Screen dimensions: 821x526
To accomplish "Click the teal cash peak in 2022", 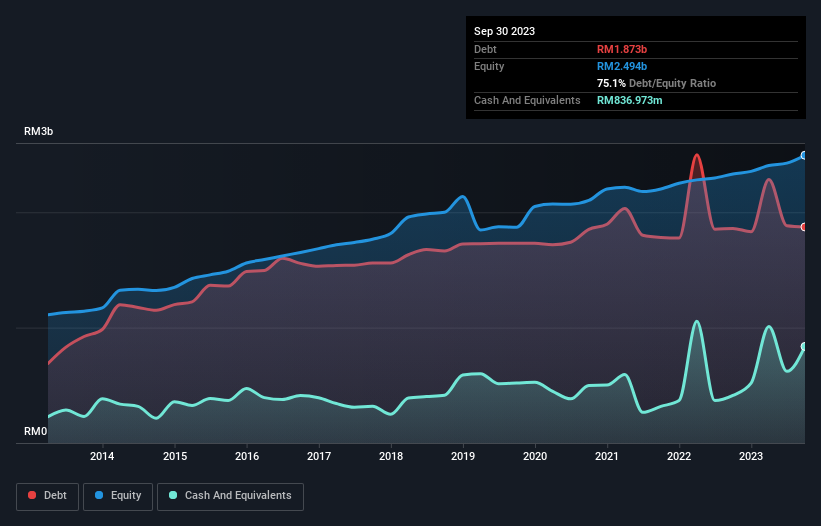I will pyautogui.click(x=696, y=322).
